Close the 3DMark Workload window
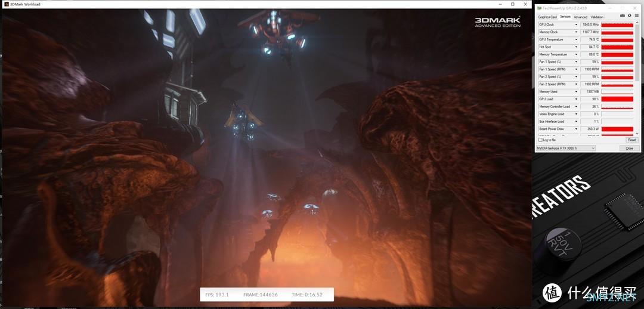This screenshot has width=644, height=309. [526, 4]
